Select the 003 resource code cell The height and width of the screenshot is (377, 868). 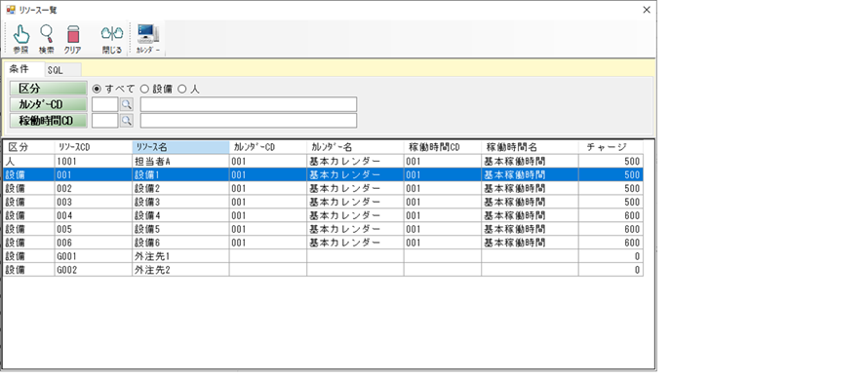point(93,202)
